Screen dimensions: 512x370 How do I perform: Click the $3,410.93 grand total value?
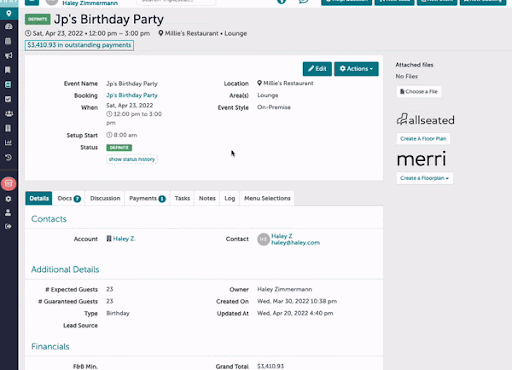pos(270,366)
